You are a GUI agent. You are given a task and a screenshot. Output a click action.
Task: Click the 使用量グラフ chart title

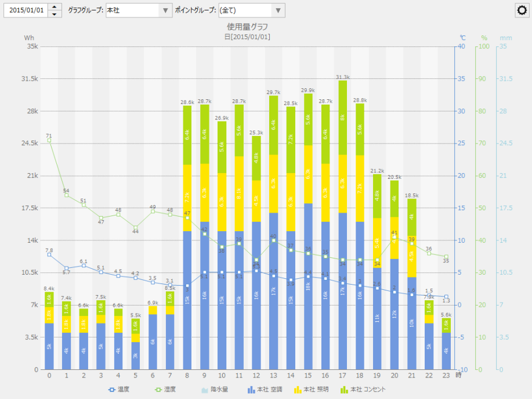click(247, 27)
